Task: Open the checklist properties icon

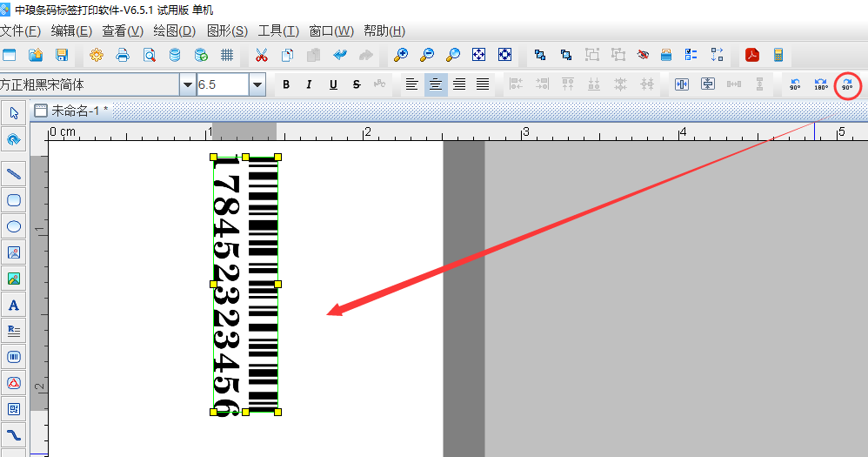Action: (x=691, y=54)
